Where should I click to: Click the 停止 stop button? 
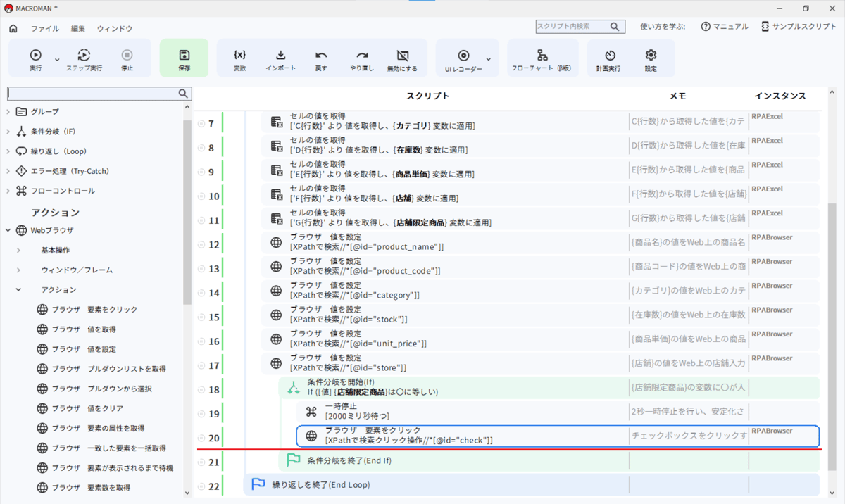pyautogui.click(x=127, y=59)
